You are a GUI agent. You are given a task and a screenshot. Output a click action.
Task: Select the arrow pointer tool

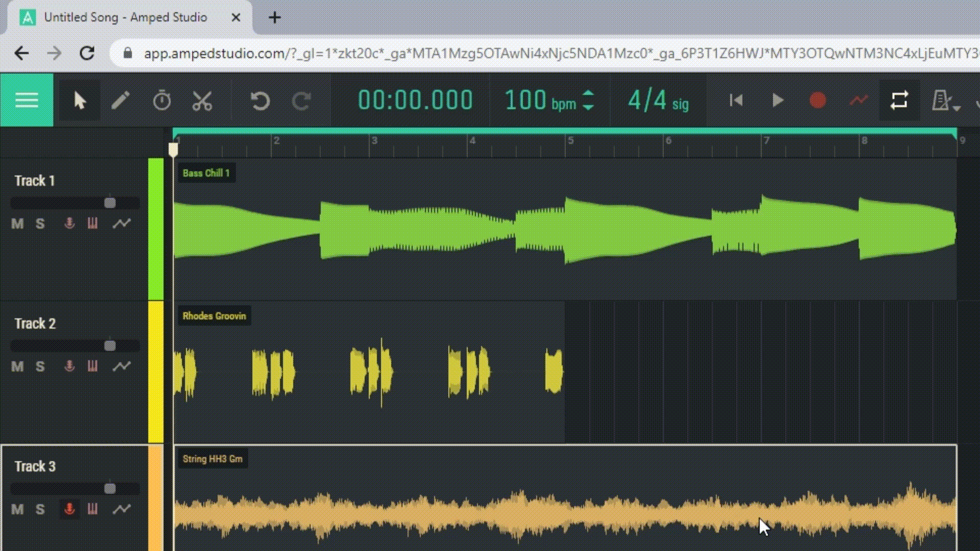tap(80, 101)
